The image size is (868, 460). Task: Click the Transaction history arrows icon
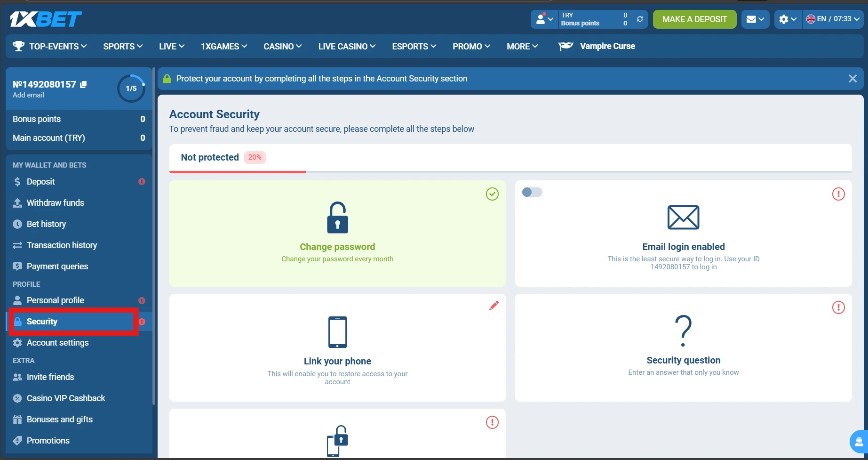point(17,245)
